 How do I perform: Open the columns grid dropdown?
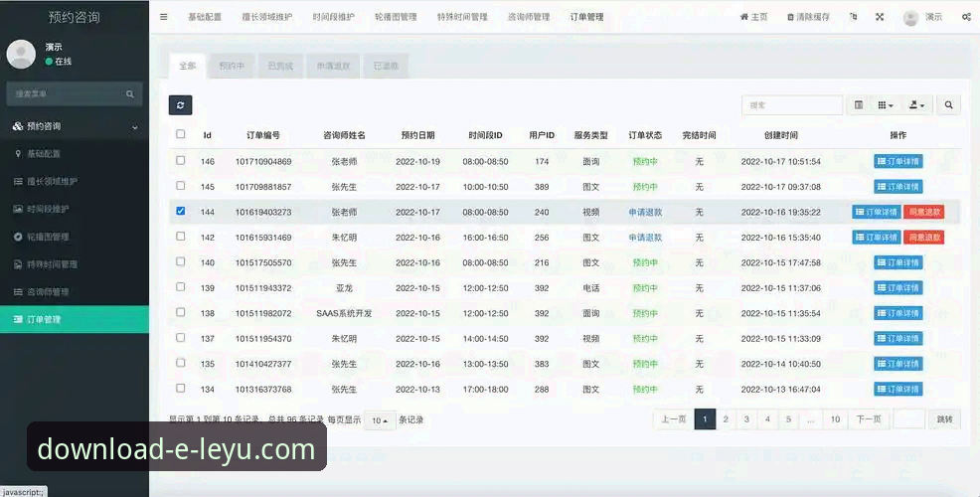tap(885, 105)
